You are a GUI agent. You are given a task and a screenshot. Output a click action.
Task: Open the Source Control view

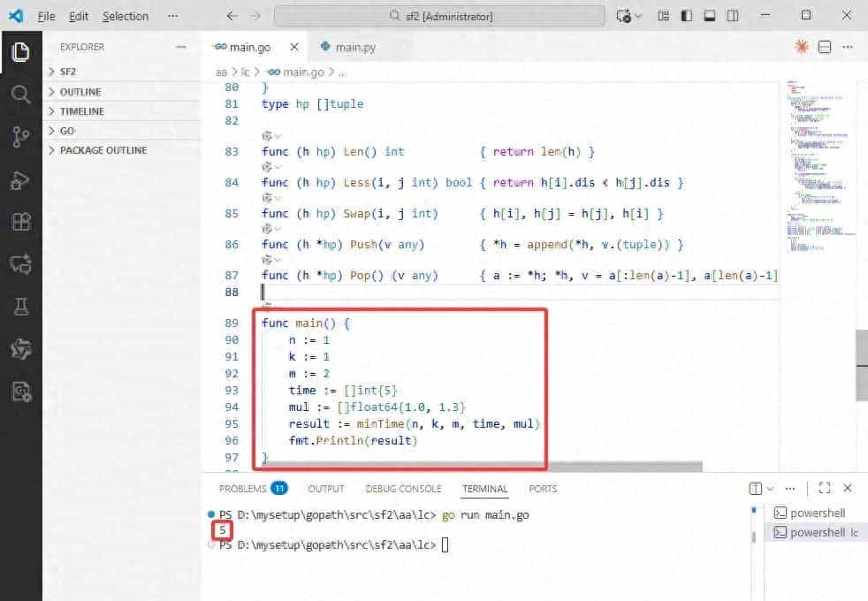point(20,137)
